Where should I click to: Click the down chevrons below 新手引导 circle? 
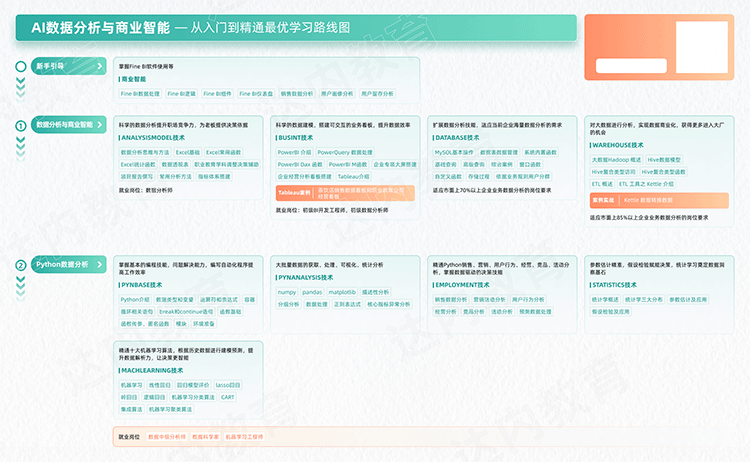(x=21, y=88)
